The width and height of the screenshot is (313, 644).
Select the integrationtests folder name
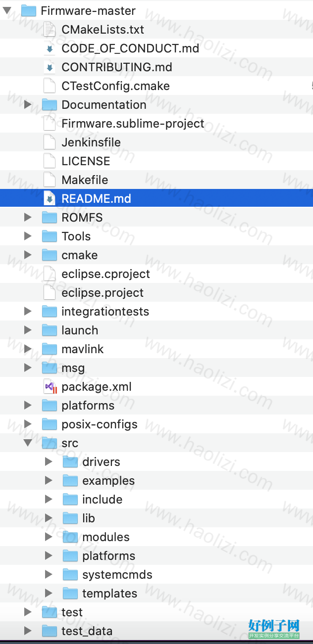[x=105, y=312]
